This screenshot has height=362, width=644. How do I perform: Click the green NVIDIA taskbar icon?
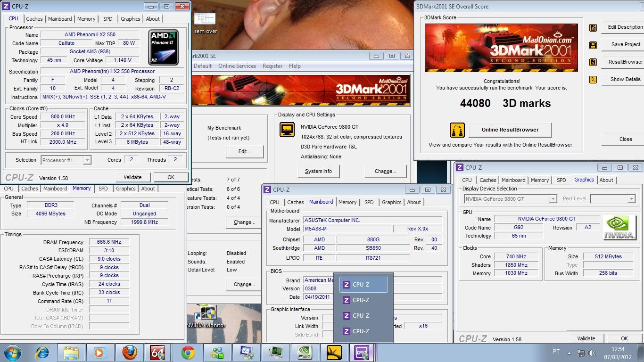coord(305,353)
